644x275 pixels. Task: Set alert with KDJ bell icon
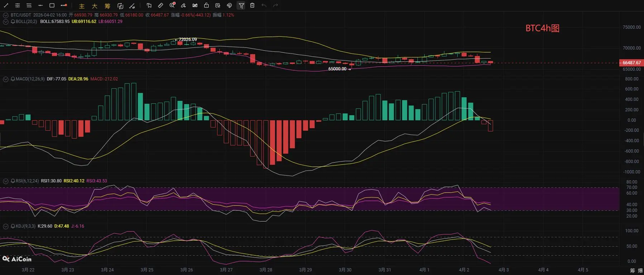[13, 226]
